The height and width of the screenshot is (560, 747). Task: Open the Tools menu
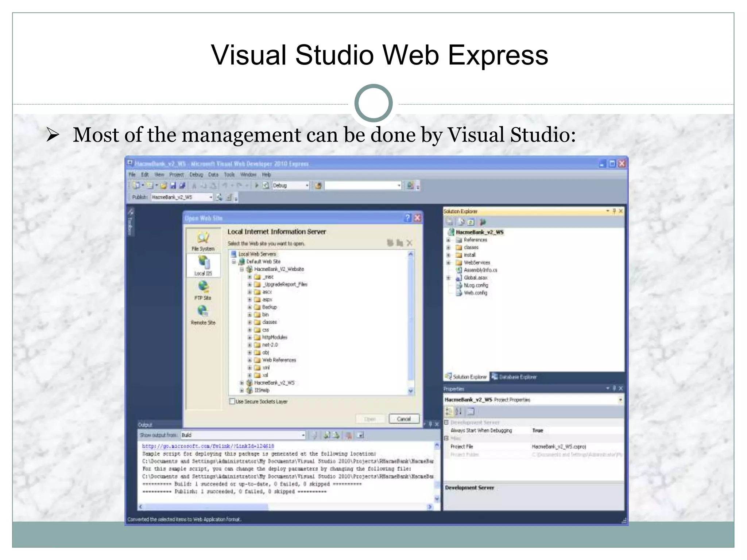coord(229,175)
